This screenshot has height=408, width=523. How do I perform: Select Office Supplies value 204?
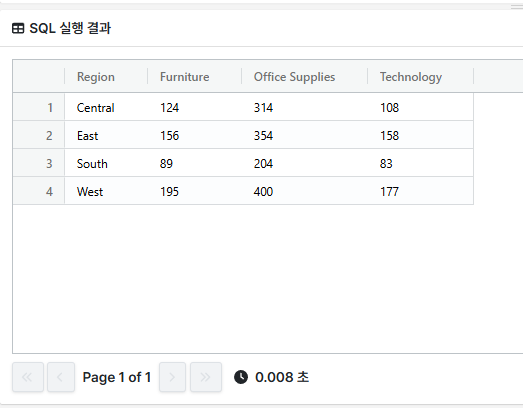305,163
